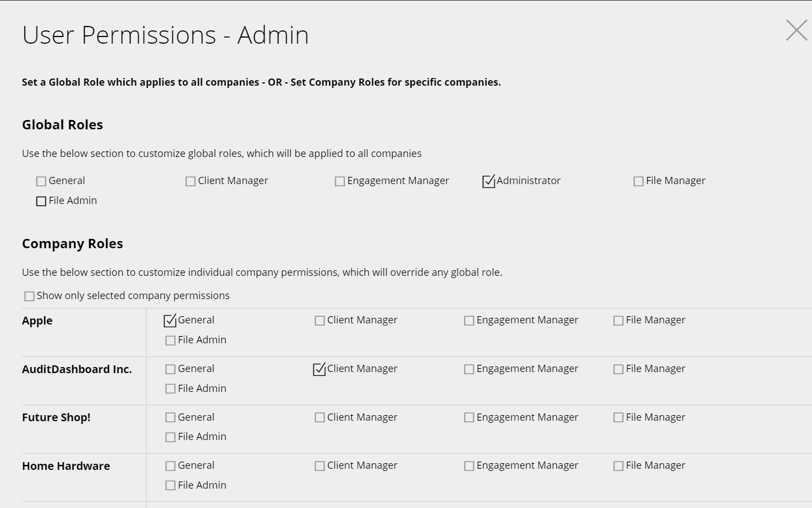This screenshot has width=812, height=508.
Task: Tick File Admin for Home Hardware
Action: coord(170,486)
